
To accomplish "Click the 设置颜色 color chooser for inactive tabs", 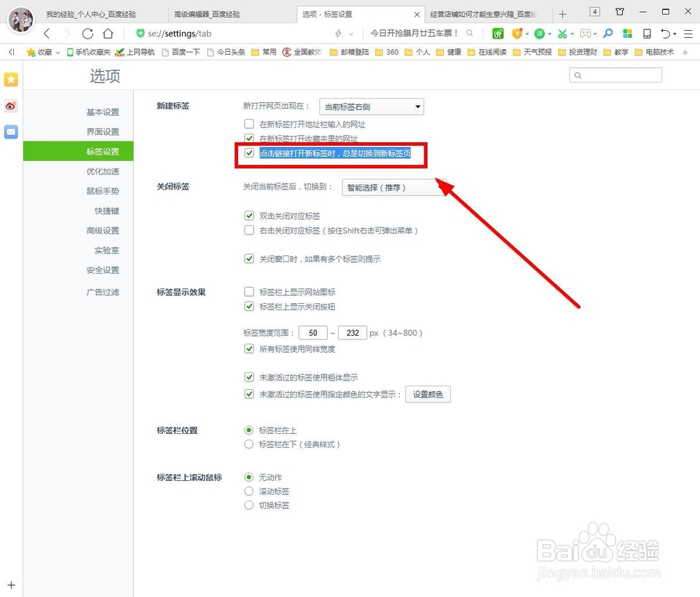I will coord(428,394).
